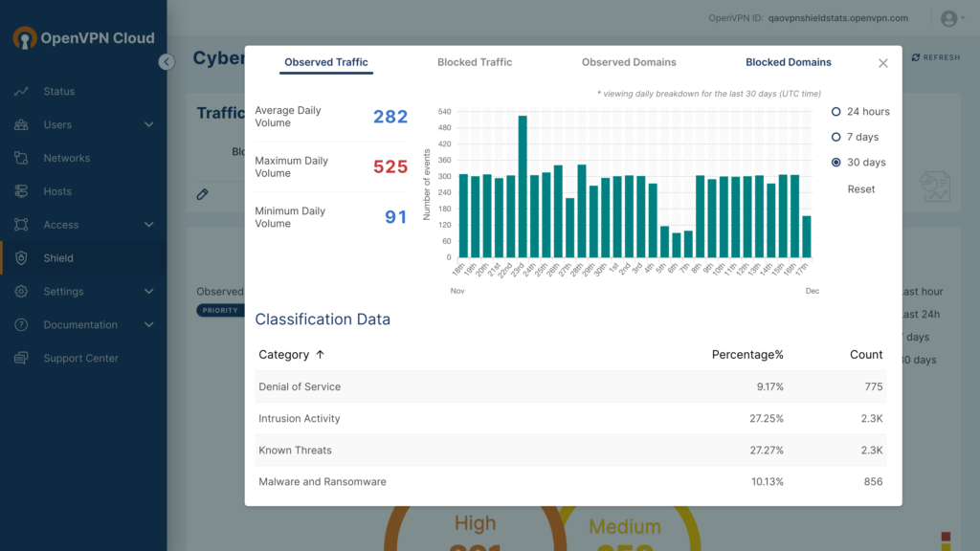Select the 30 days radio option
Screen dimensions: 980x551
click(835, 163)
